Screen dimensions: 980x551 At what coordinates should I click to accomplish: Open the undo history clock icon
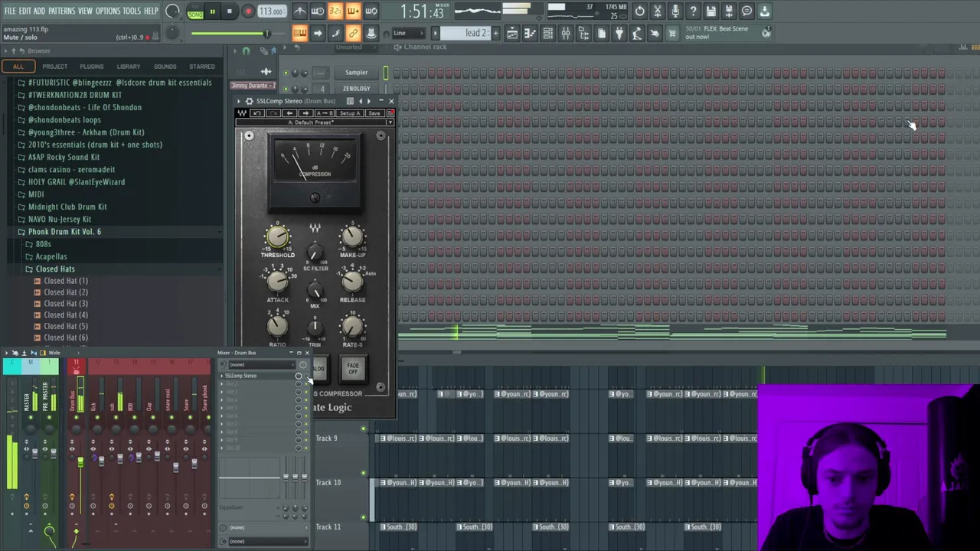[x=639, y=11]
